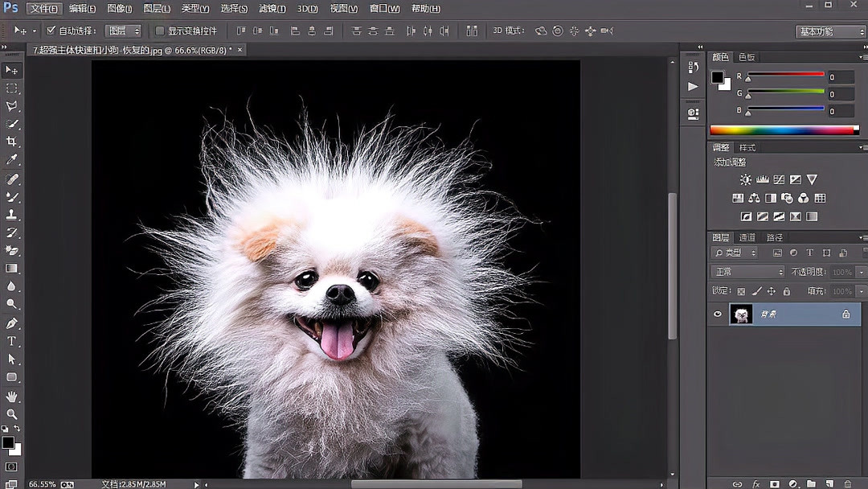Viewport: 868px width, 489px height.
Task: Activate the Hand tool
Action: click(x=12, y=397)
